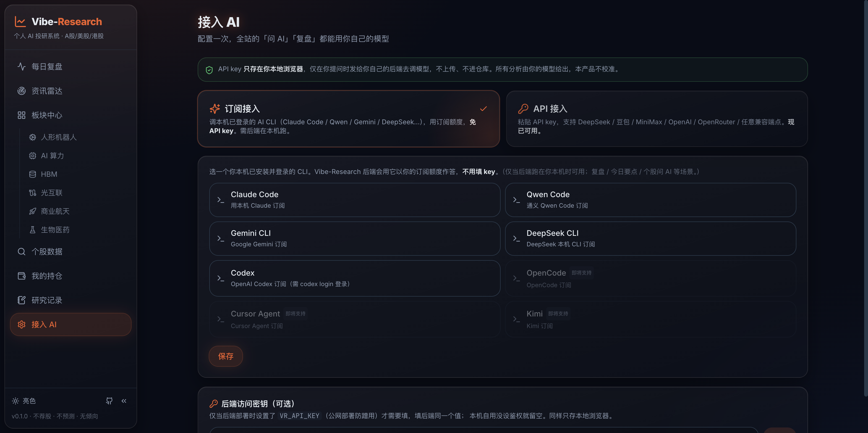
Task: Click the flask icon beside 生物医药
Action: point(33,230)
